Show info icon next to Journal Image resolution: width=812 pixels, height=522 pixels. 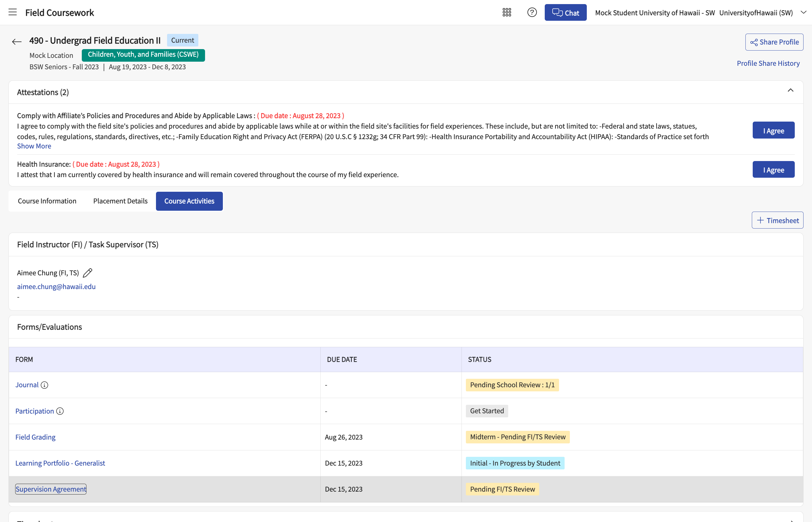44,385
